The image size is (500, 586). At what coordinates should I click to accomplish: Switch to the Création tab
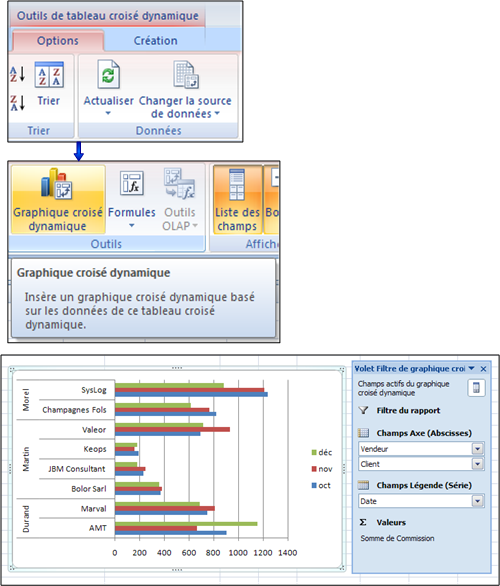point(155,40)
